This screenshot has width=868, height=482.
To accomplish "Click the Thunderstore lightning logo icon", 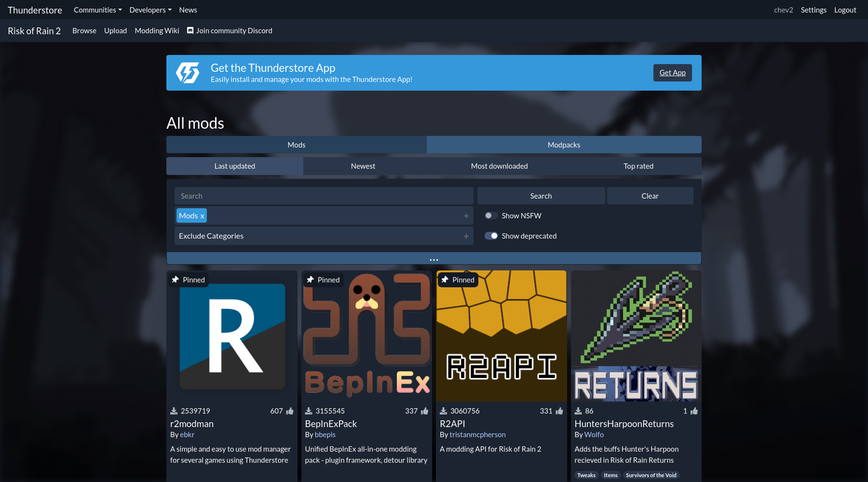I will pos(188,73).
